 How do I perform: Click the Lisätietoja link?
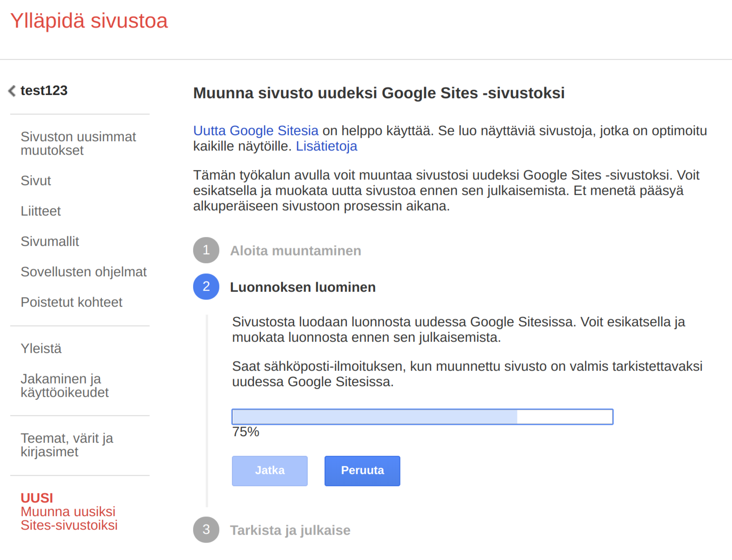(326, 146)
